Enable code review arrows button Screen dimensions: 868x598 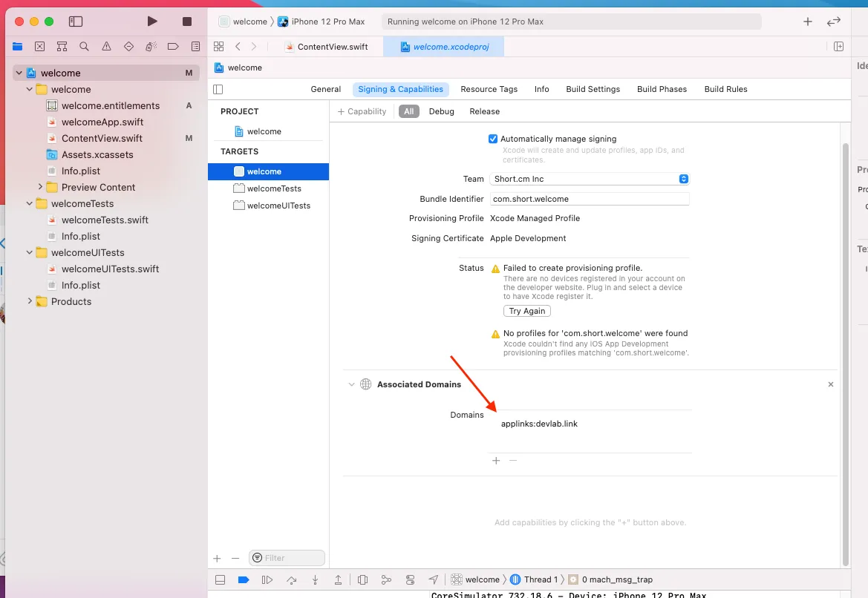(x=834, y=22)
